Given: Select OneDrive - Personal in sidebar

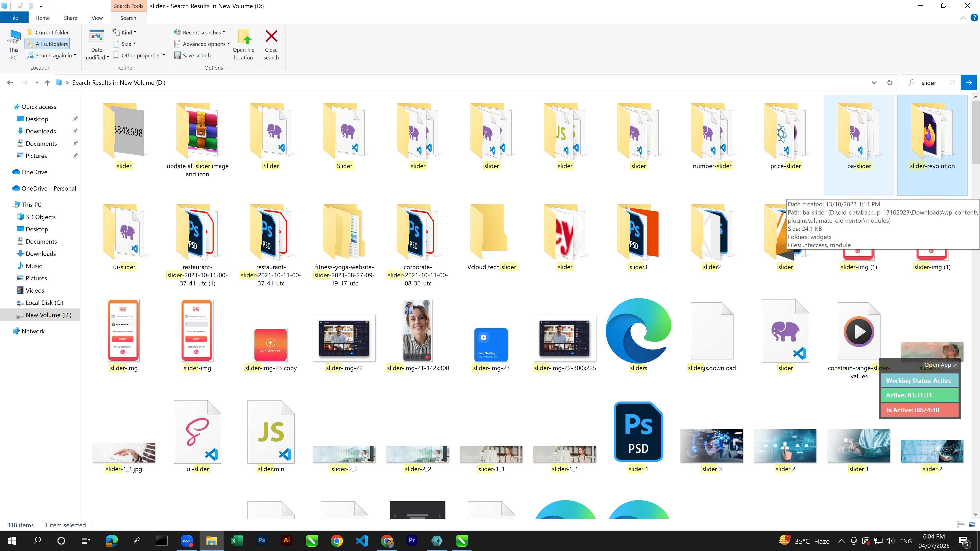Looking at the screenshot, I should click(x=48, y=188).
